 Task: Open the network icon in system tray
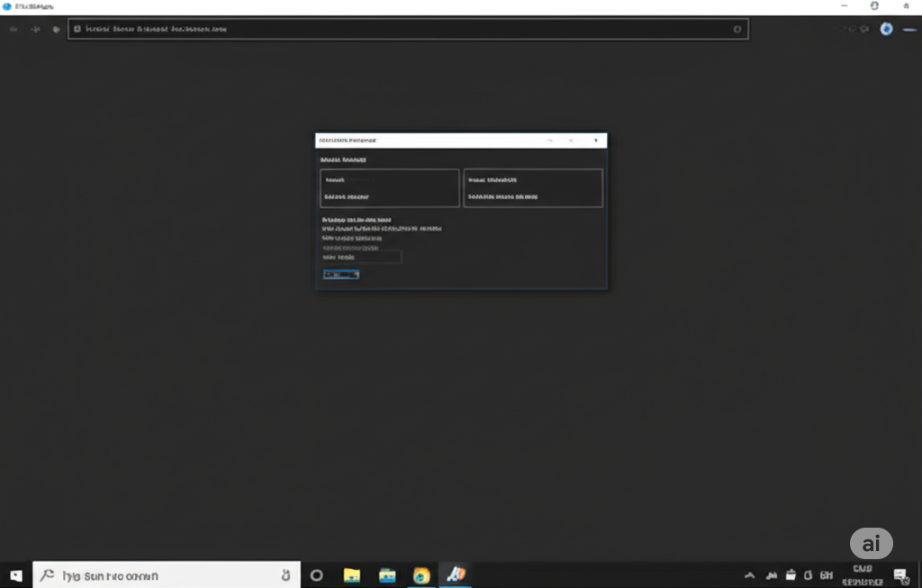click(771, 575)
